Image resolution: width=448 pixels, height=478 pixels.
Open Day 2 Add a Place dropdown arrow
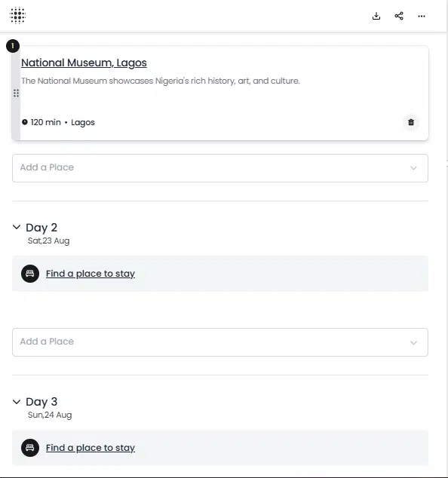click(x=413, y=342)
